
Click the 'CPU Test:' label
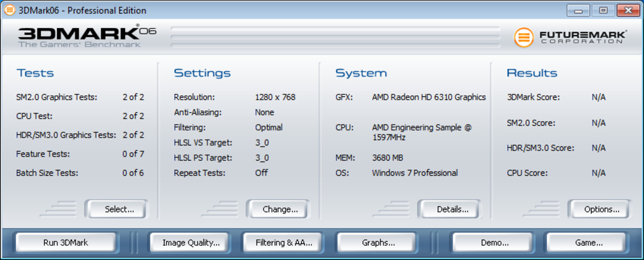(35, 116)
